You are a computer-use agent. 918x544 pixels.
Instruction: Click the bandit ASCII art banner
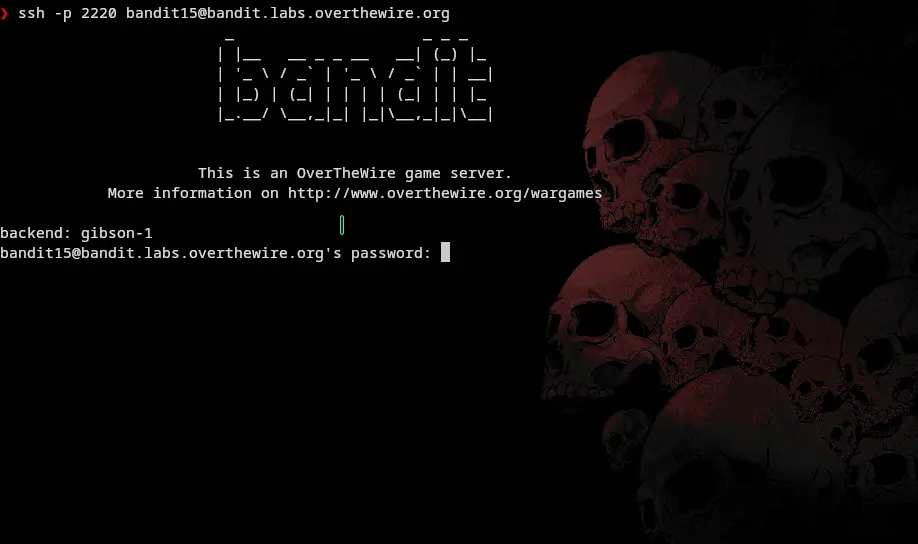(355, 78)
